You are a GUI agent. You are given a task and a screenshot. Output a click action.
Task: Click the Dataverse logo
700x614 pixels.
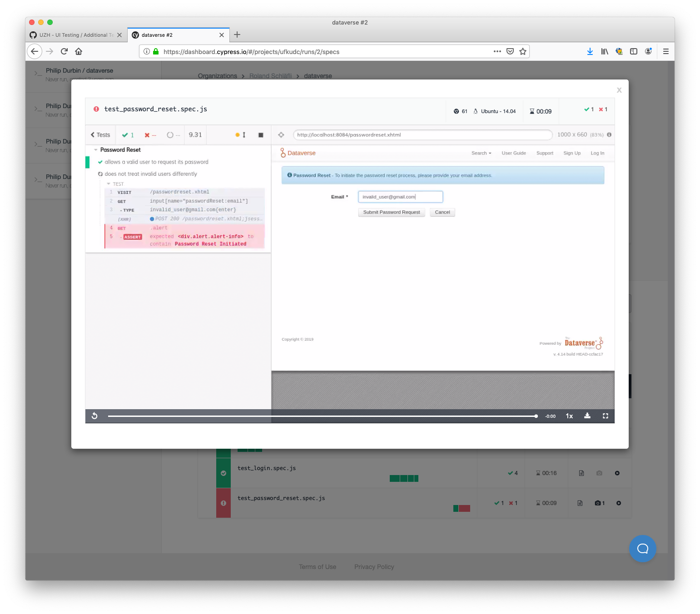298,153
